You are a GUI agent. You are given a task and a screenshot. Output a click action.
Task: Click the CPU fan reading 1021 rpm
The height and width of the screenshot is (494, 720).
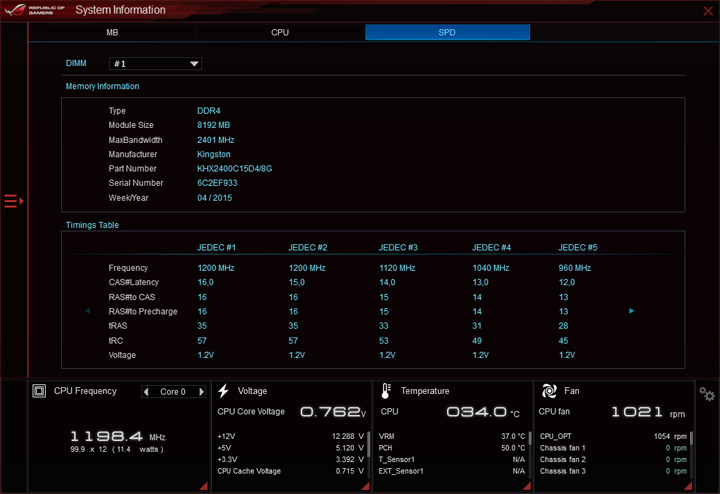click(x=648, y=412)
